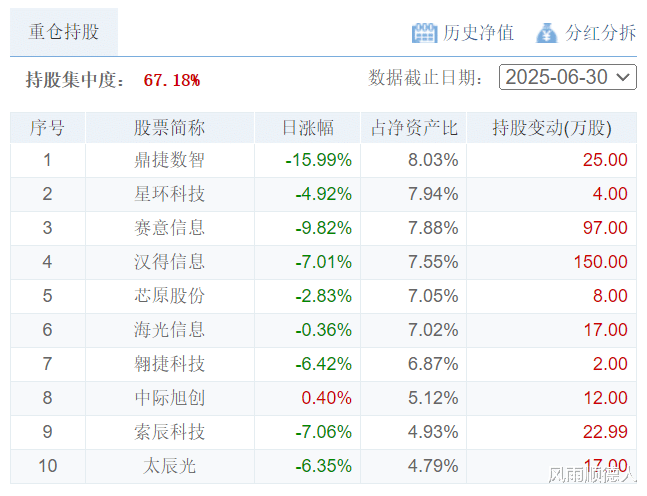The image size is (647, 496).
Task: Select the 4.93% net asset ratio
Action: click(433, 432)
